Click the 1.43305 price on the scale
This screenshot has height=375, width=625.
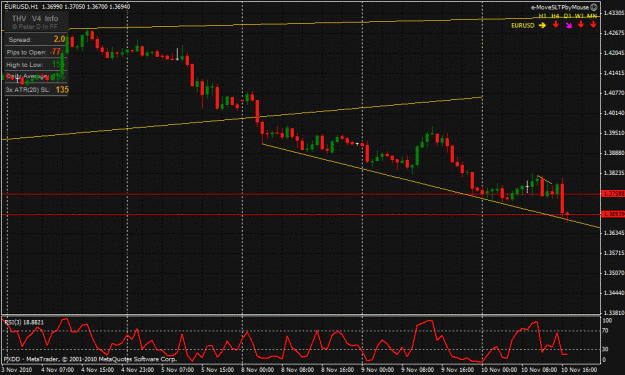click(x=614, y=13)
